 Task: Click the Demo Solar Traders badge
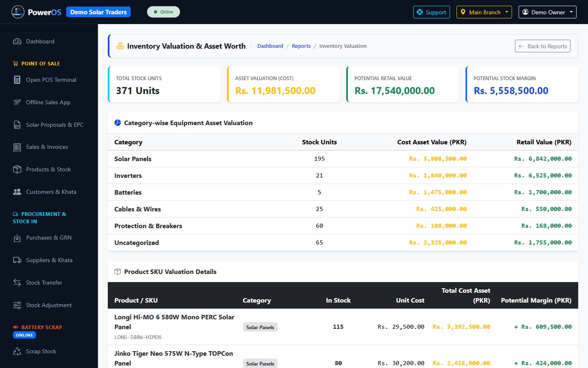98,12
